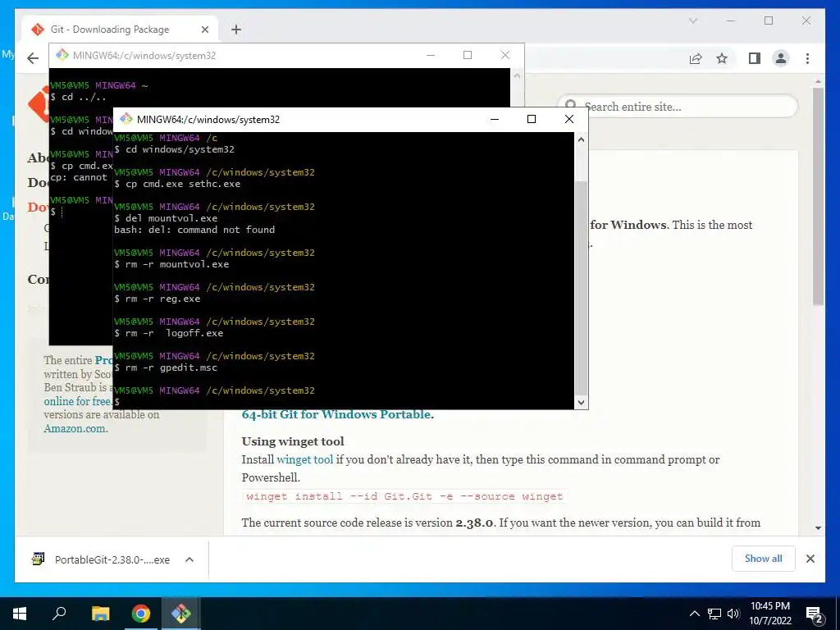The image size is (840, 630).
Task: Open the 'online for free' link
Action: 78,401
